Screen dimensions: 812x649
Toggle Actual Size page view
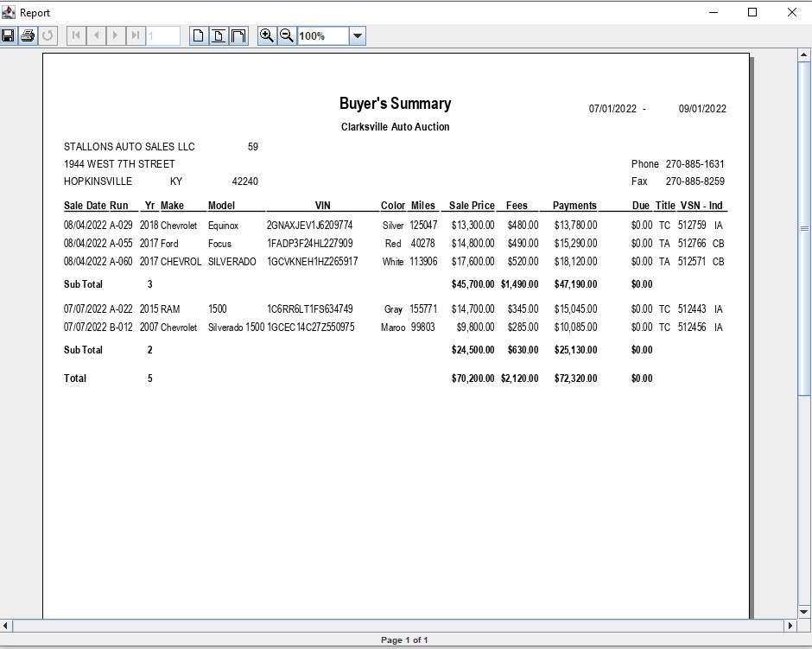pyautogui.click(x=199, y=35)
